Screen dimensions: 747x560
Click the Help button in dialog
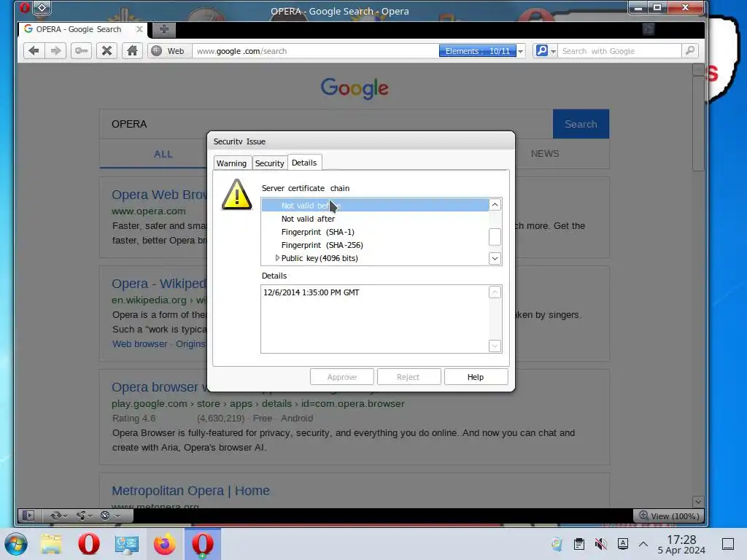[x=476, y=377]
